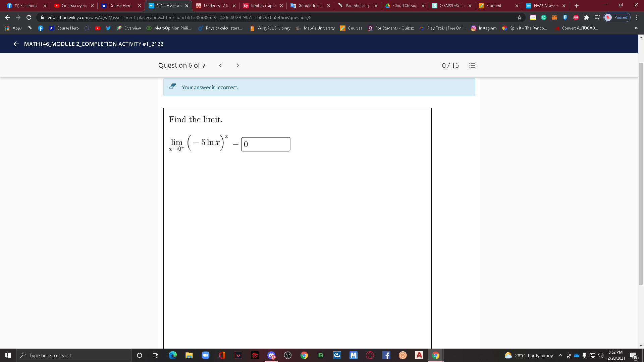Open the MetaMask extension icon
644x362 pixels.
coord(554,17)
